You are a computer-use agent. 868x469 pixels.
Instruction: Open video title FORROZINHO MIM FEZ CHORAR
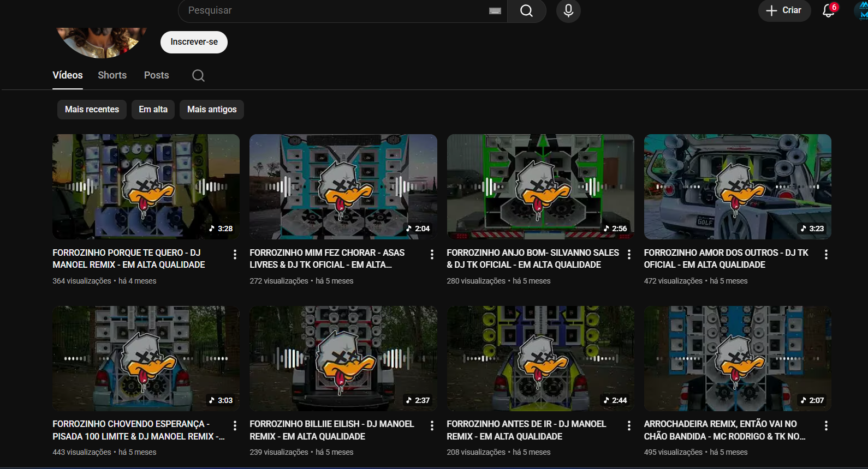[x=327, y=258]
